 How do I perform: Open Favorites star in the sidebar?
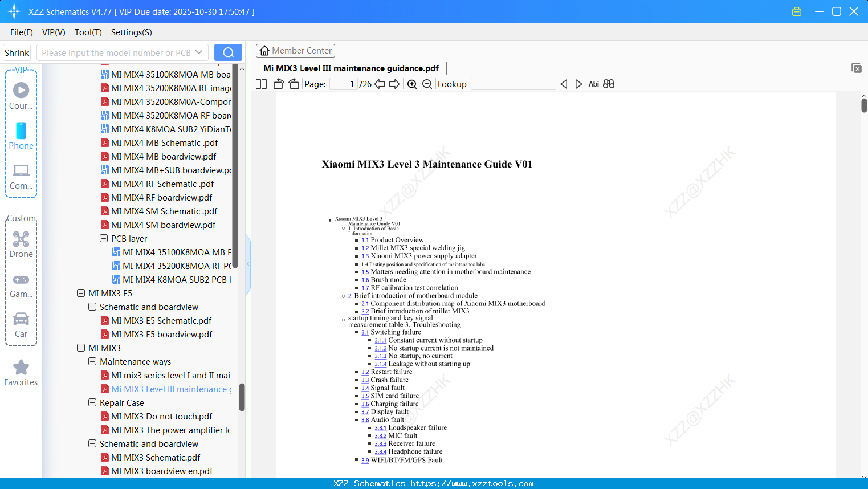coord(21,368)
